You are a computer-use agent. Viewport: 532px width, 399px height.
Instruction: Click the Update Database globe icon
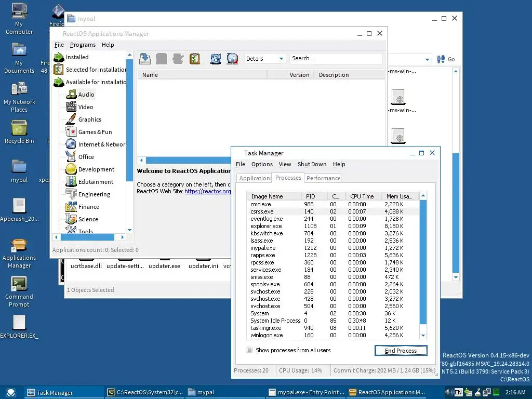(232, 59)
